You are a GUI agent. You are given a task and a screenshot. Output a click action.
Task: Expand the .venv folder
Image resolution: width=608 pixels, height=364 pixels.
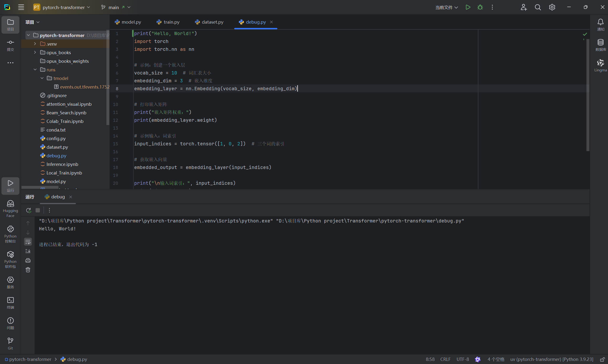click(35, 44)
